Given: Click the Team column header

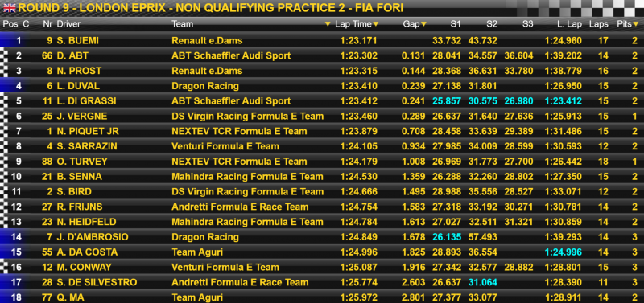Looking at the screenshot, I should [x=183, y=24].
